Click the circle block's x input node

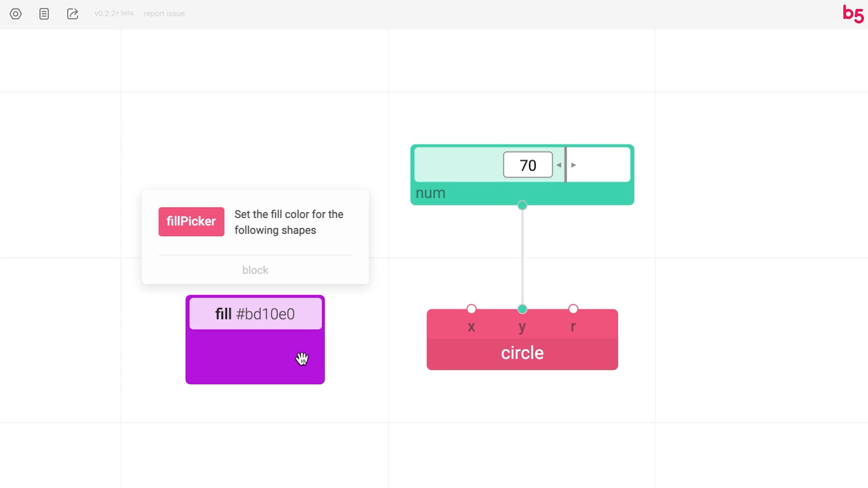471,309
